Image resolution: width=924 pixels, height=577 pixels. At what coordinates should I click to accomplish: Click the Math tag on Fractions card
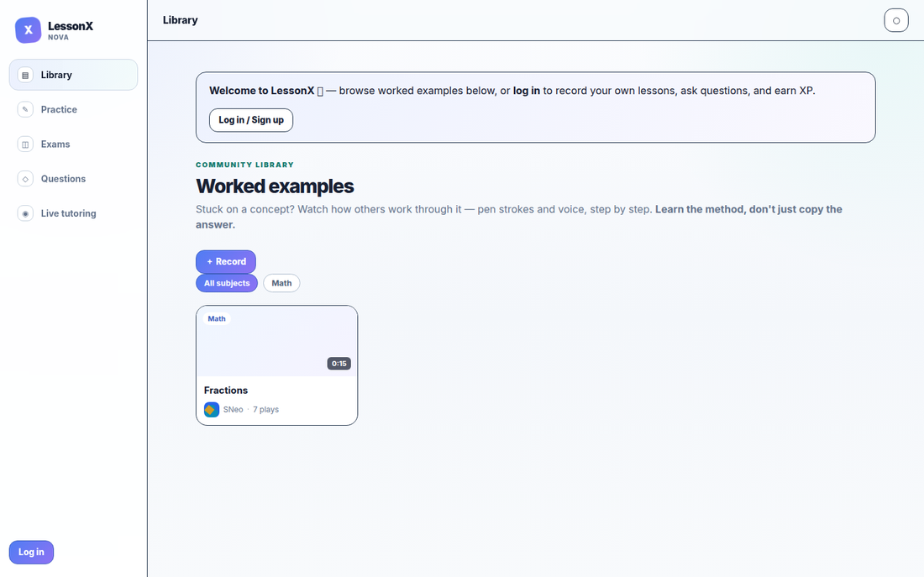pyautogui.click(x=216, y=319)
